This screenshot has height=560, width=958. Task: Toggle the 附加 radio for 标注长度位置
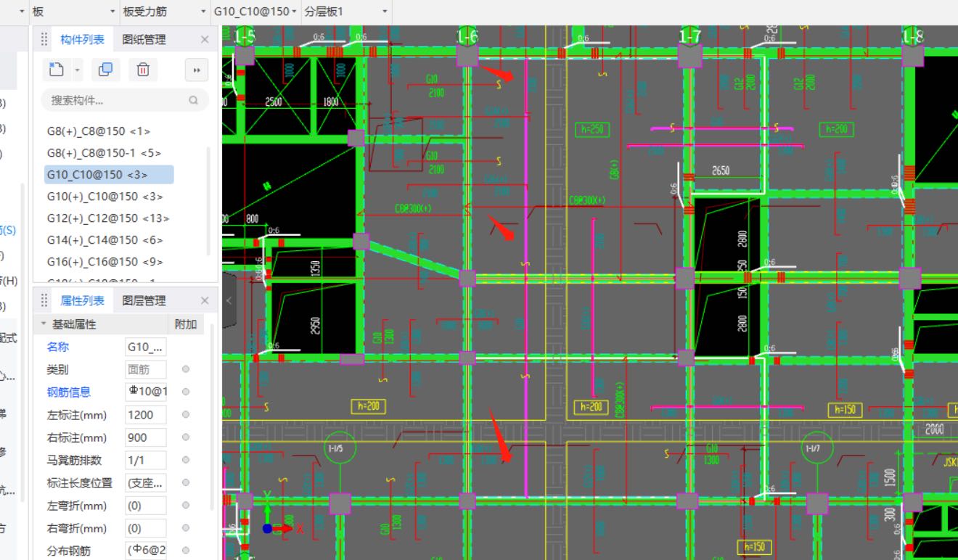coord(186,482)
